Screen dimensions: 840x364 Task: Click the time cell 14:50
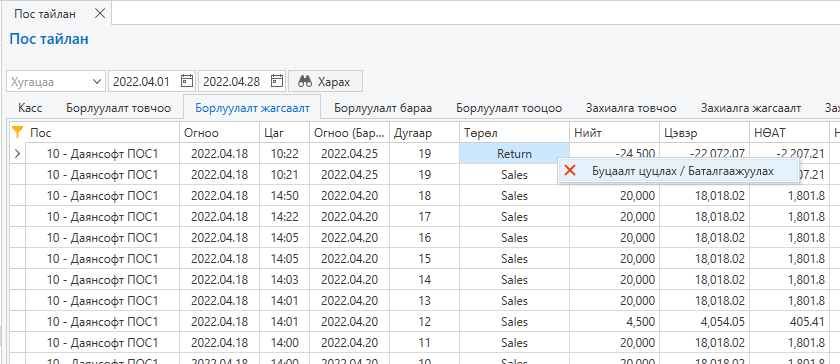coord(284,196)
